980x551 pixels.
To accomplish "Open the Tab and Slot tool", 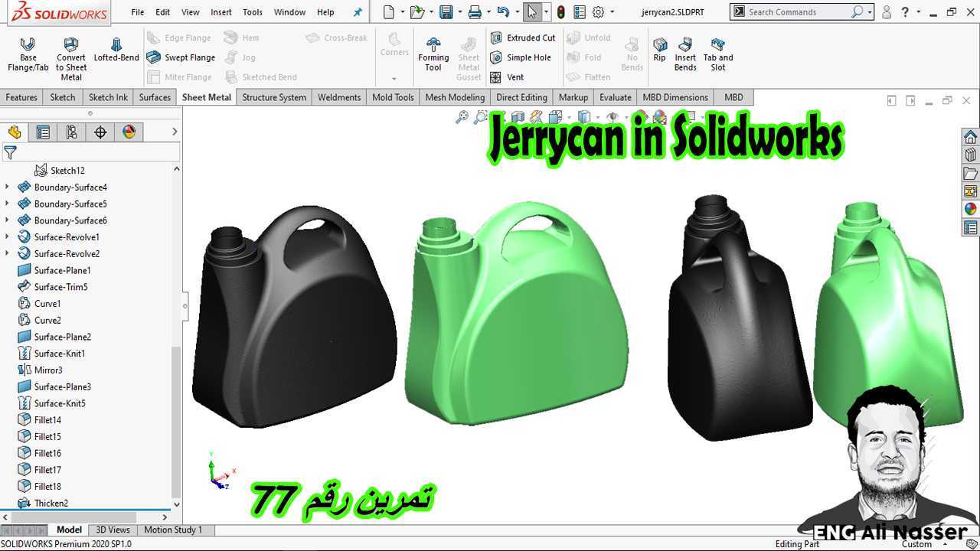I will 718,54.
